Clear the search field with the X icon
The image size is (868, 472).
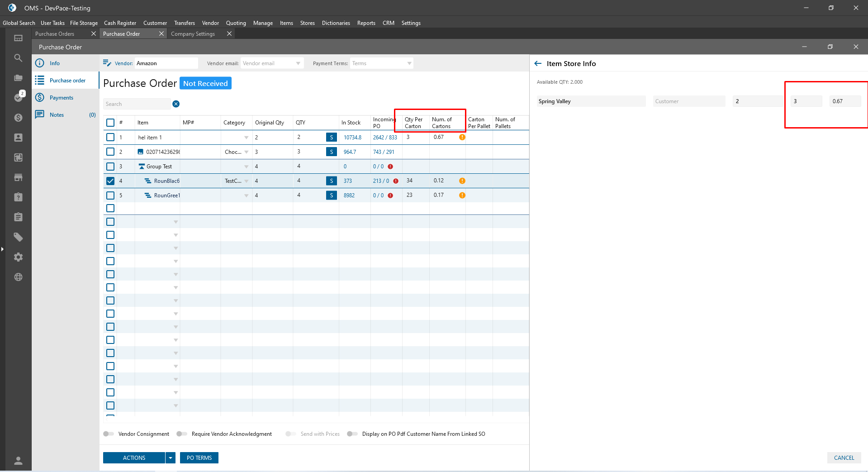[x=176, y=104]
